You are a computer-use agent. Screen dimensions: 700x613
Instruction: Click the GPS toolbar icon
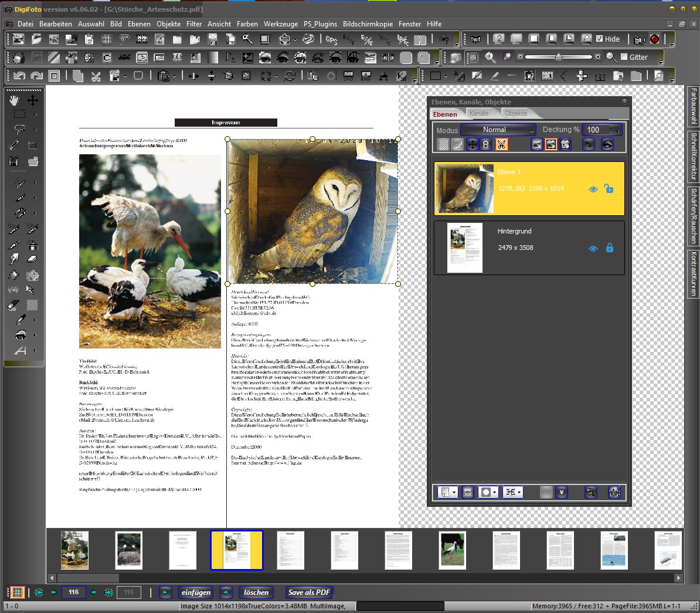[331, 40]
